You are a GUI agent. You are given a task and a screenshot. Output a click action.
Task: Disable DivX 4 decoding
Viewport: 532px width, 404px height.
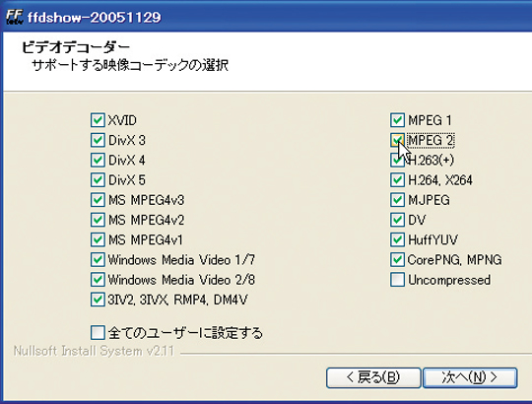98,160
